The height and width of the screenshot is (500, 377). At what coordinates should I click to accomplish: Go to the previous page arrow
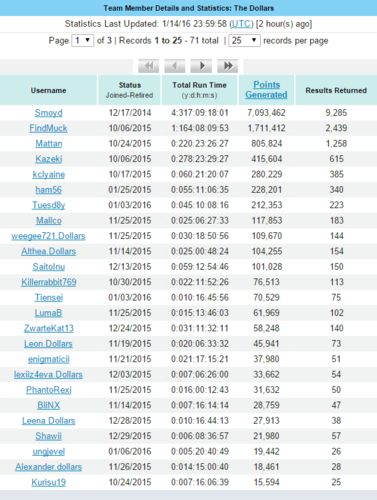coord(175,66)
